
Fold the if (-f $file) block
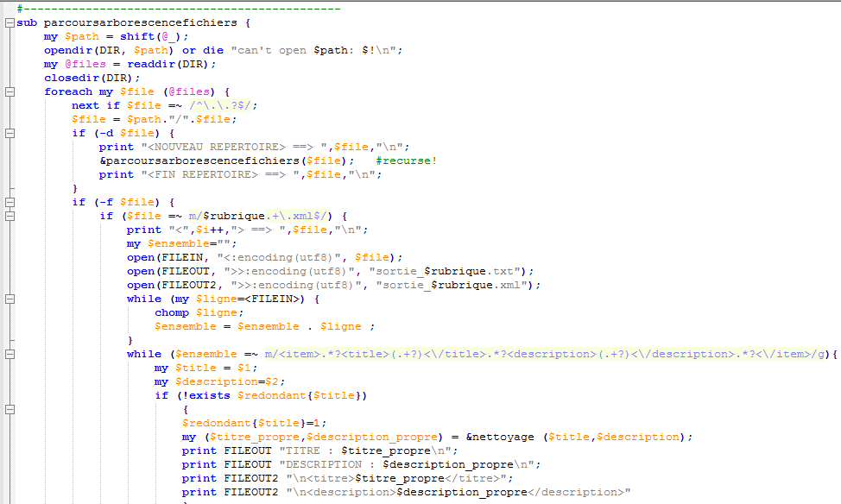(x=9, y=202)
